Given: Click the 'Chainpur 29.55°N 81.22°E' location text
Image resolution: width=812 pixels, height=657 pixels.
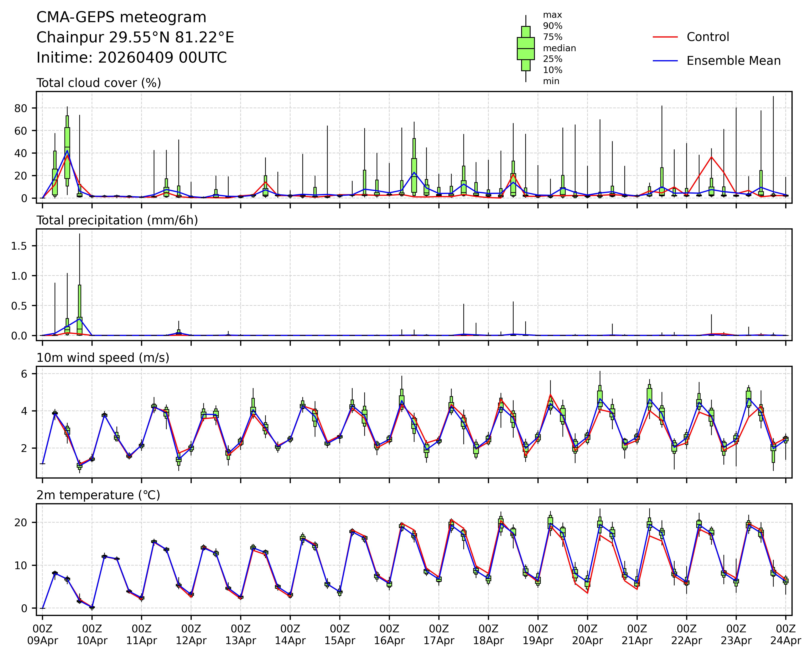Looking at the screenshot, I should [135, 37].
